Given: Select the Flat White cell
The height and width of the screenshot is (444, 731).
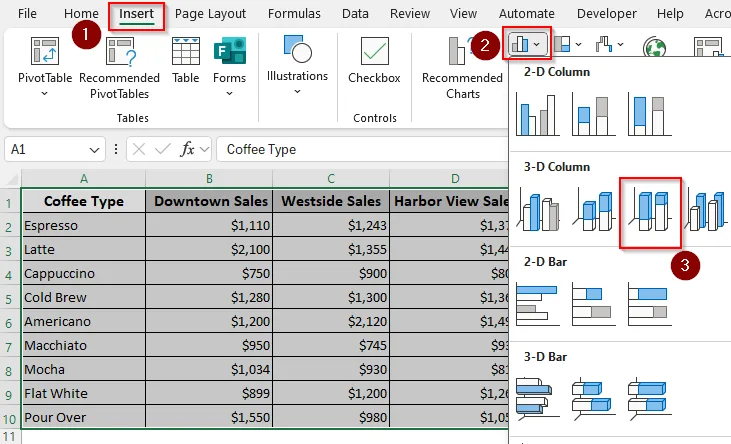Looking at the screenshot, I should point(84,393).
